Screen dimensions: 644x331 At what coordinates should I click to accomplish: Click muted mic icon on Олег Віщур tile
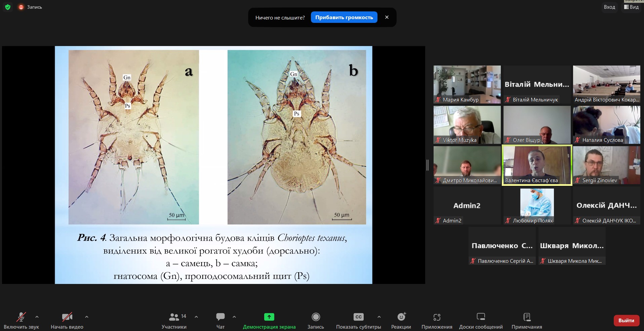[508, 140]
